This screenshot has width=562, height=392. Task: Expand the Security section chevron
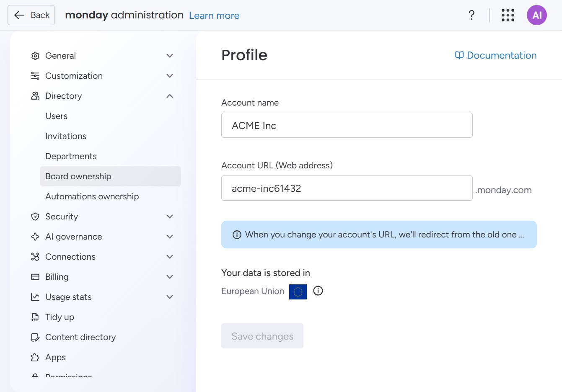click(x=170, y=217)
